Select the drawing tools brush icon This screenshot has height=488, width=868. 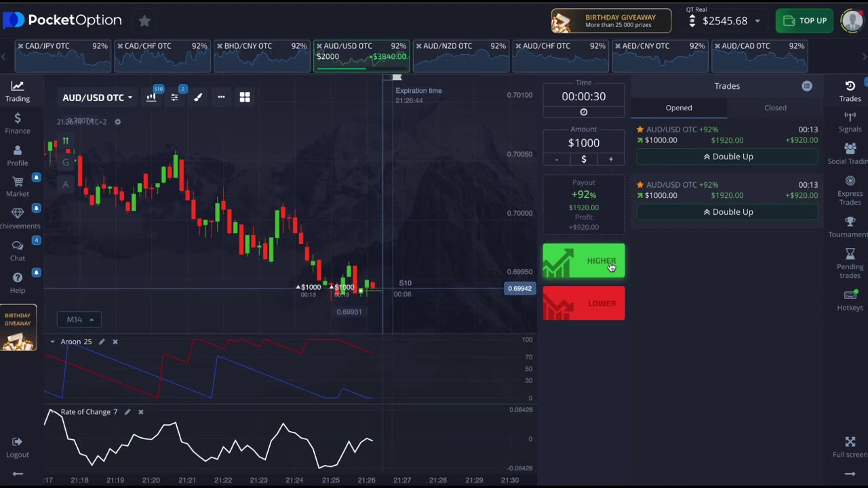coord(198,97)
